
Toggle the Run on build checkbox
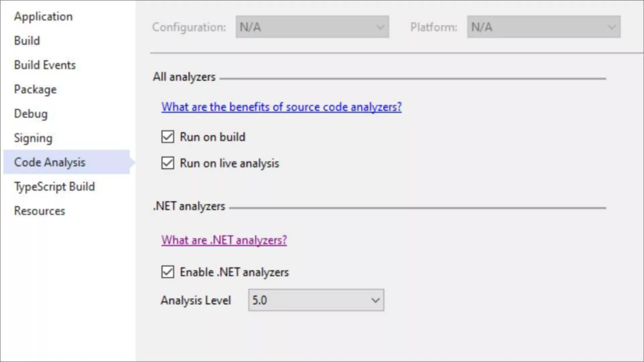[x=168, y=137]
